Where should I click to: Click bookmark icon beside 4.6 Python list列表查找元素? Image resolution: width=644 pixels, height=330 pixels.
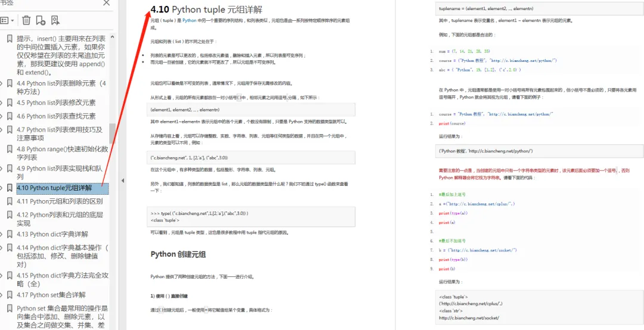pos(10,116)
